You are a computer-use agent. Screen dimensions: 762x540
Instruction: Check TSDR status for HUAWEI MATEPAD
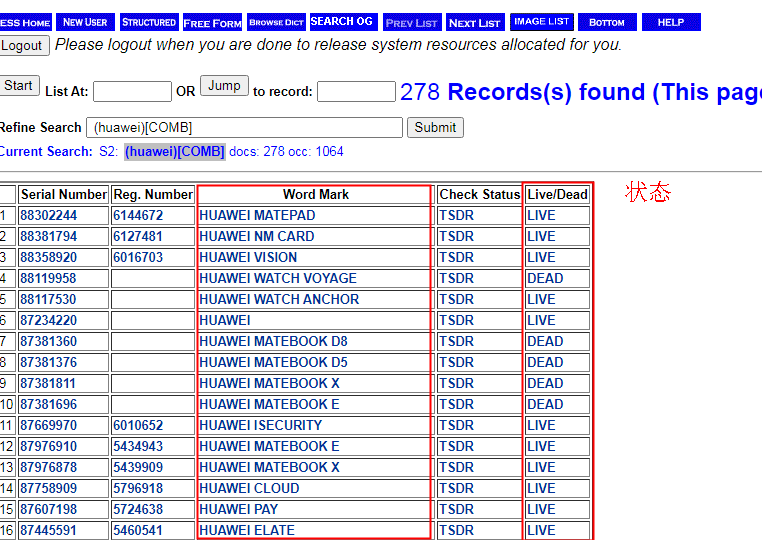click(456, 215)
